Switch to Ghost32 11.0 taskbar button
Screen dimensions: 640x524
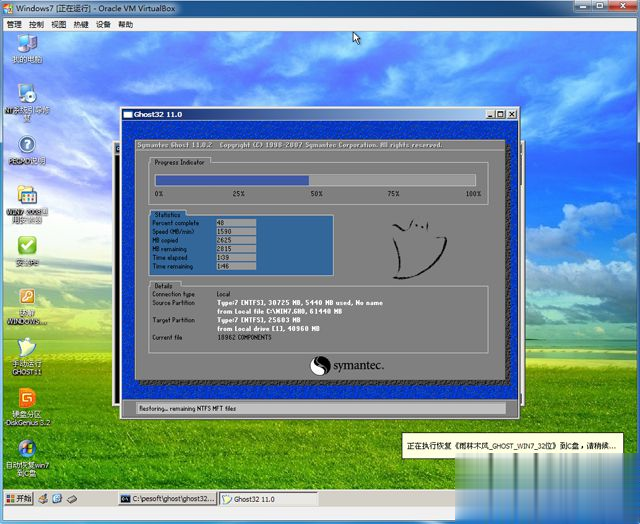point(269,499)
